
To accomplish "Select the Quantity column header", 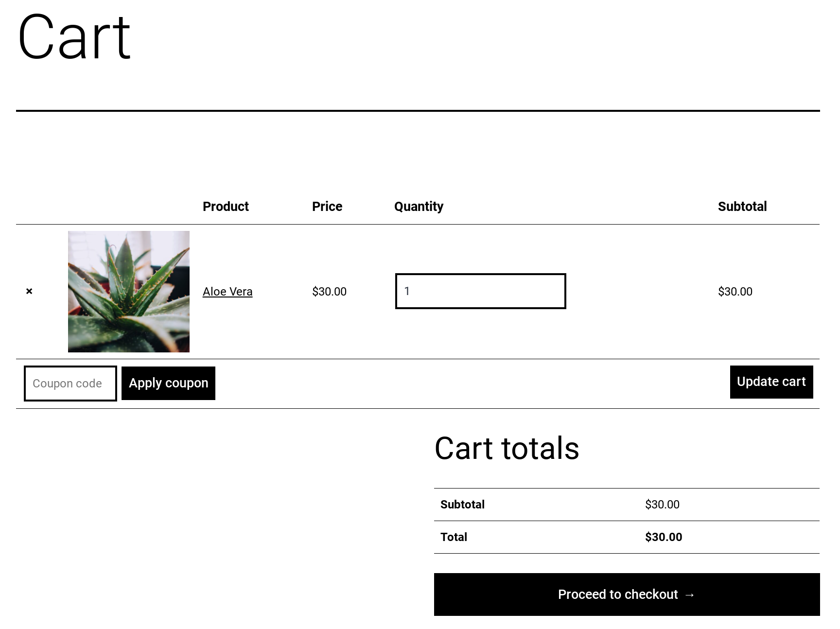I will 419,207.
